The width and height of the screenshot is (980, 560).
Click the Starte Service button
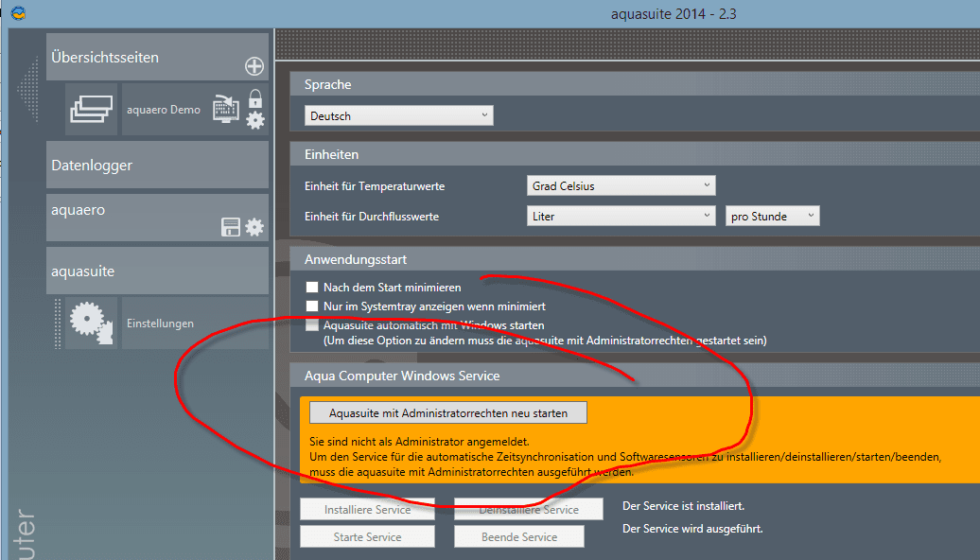[367, 537]
